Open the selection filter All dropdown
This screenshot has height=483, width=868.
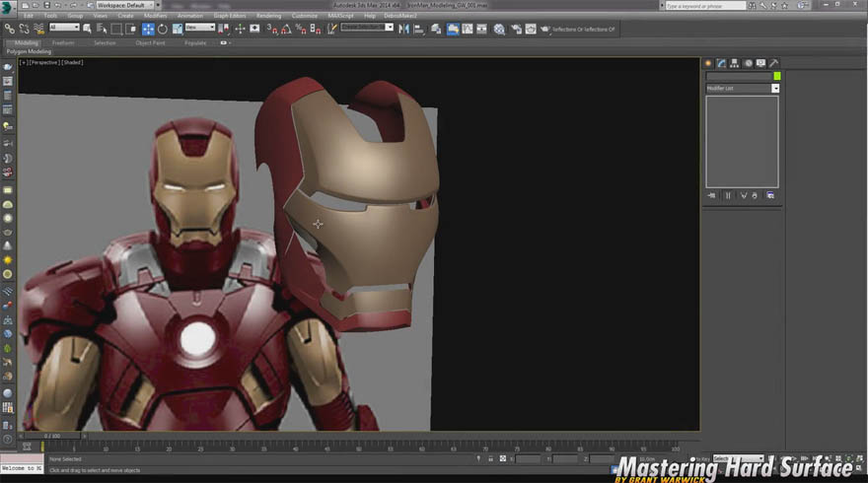(64, 28)
